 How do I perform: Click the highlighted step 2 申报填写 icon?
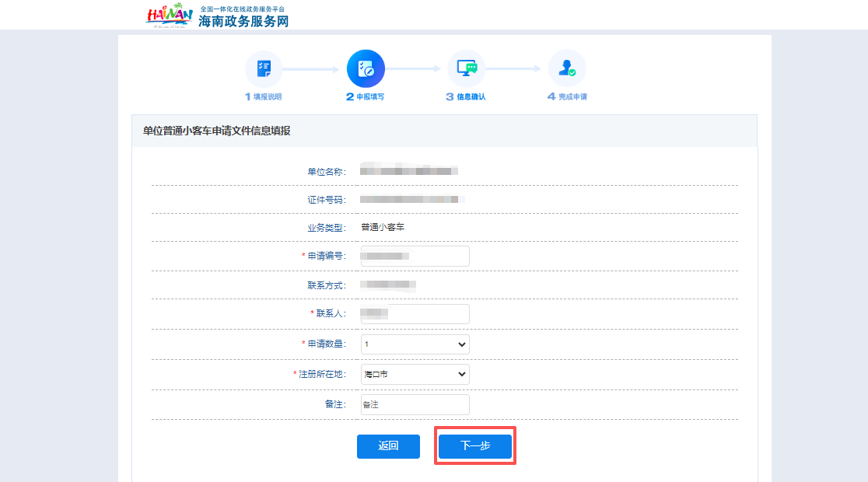(365, 68)
